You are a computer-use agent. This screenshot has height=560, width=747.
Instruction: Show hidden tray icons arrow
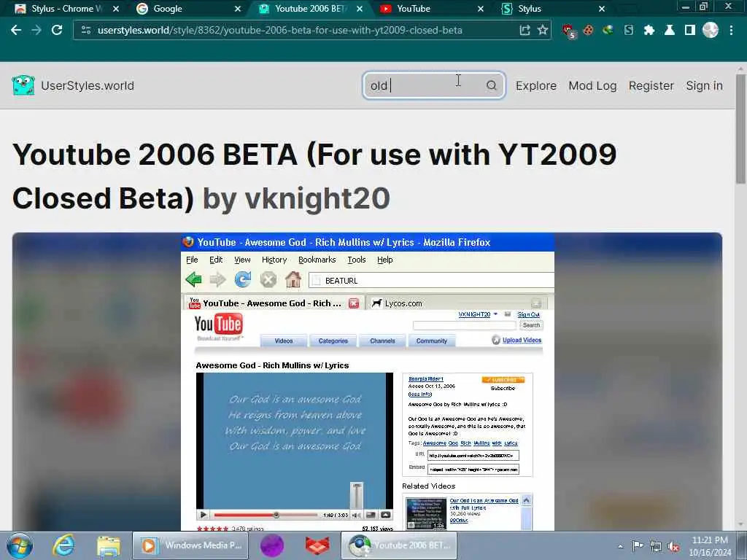[620, 546]
